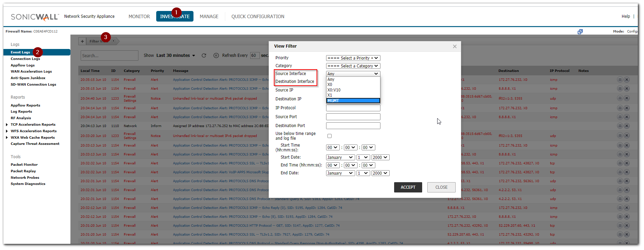Open Packet Monitor under Tools
The width and height of the screenshot is (644, 250).
click(24, 165)
